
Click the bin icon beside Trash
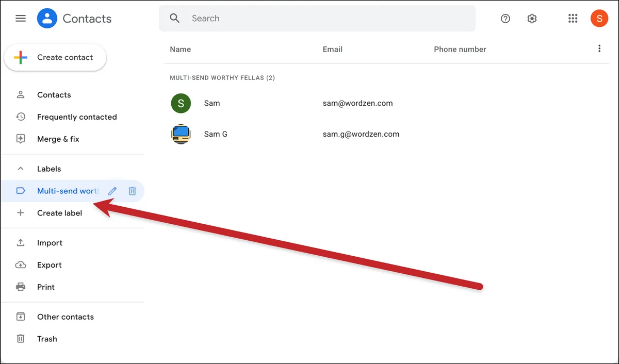(x=21, y=339)
